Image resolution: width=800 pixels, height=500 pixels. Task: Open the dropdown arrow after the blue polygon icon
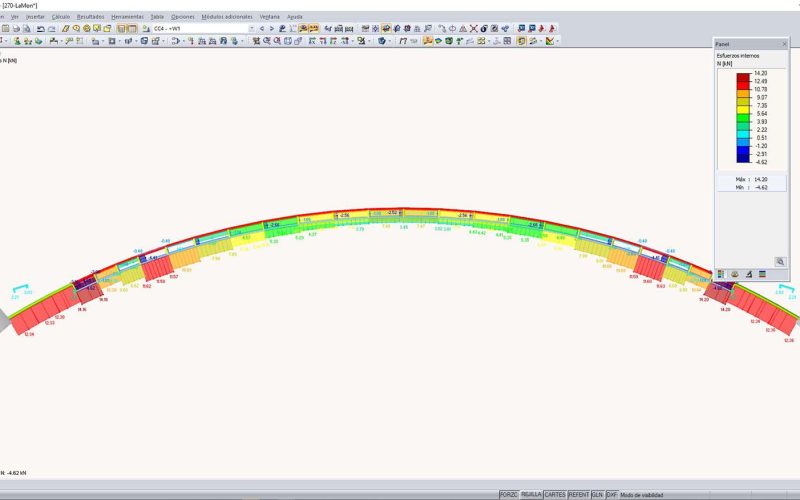pos(390,41)
